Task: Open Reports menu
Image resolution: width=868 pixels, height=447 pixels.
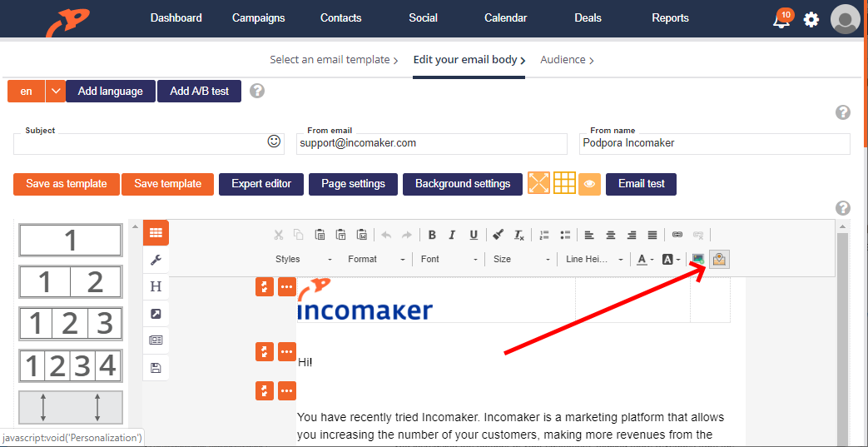Action: coord(671,18)
